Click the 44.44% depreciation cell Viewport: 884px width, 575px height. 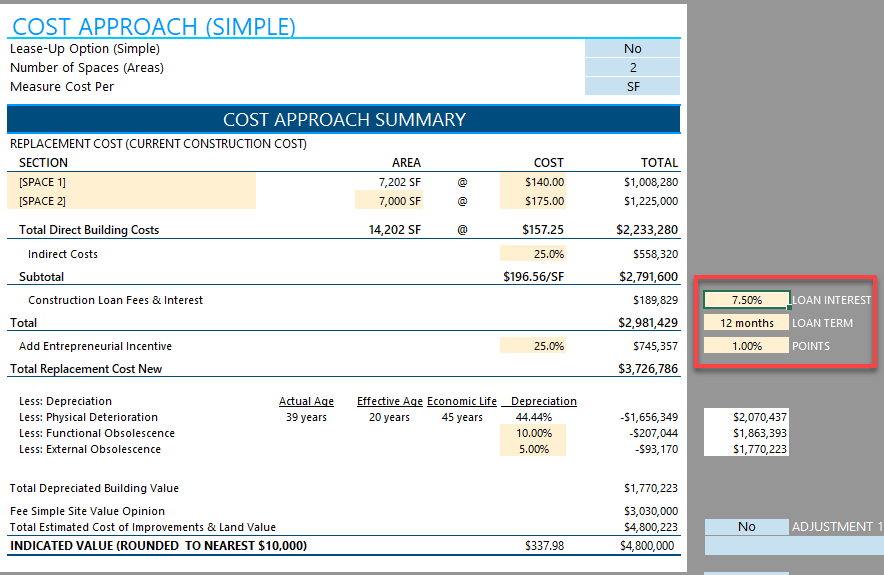pos(534,417)
